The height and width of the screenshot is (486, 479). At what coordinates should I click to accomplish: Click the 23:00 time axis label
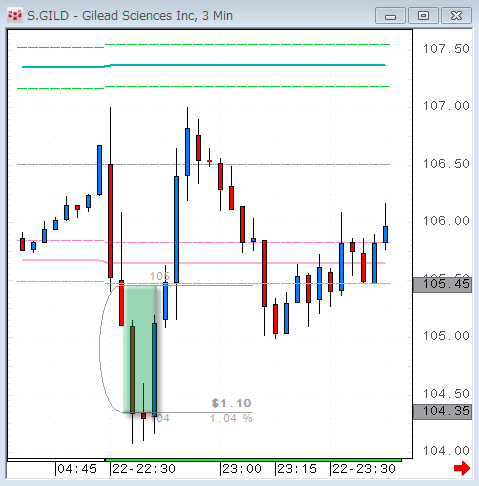pos(242,469)
